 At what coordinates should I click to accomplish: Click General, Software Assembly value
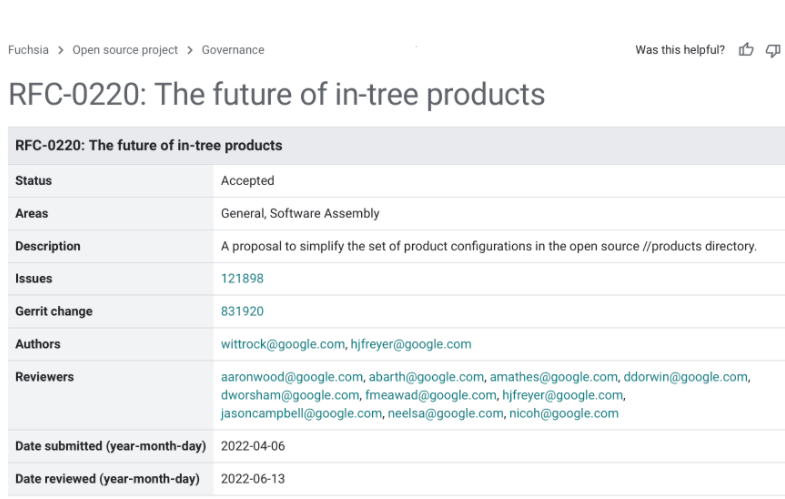click(x=300, y=214)
